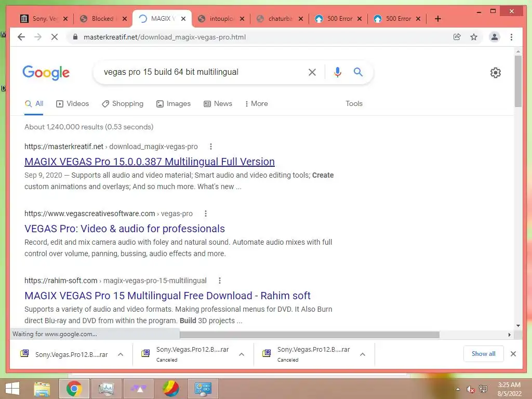Image resolution: width=532 pixels, height=399 pixels.
Task: Open the colorful ball taskbar app
Action: (170, 389)
